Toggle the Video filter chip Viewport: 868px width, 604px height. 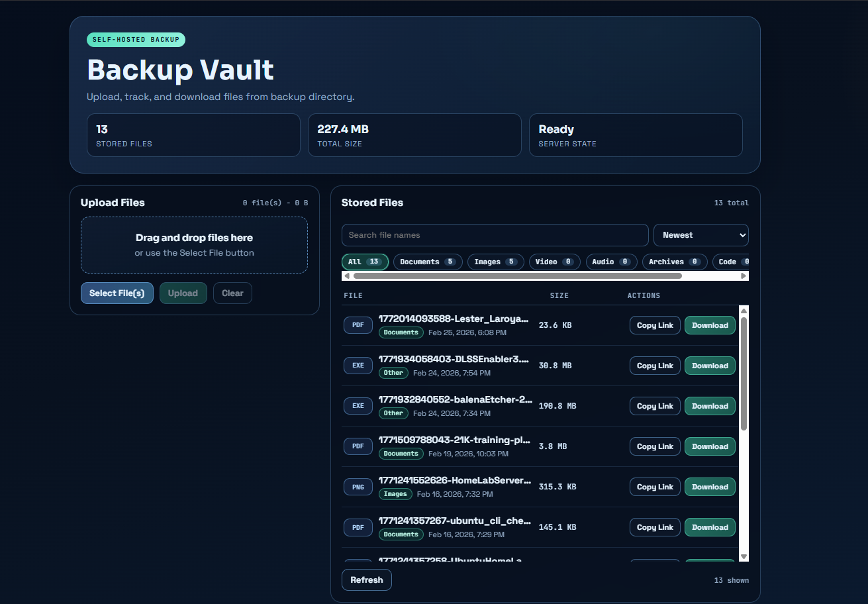[554, 262]
